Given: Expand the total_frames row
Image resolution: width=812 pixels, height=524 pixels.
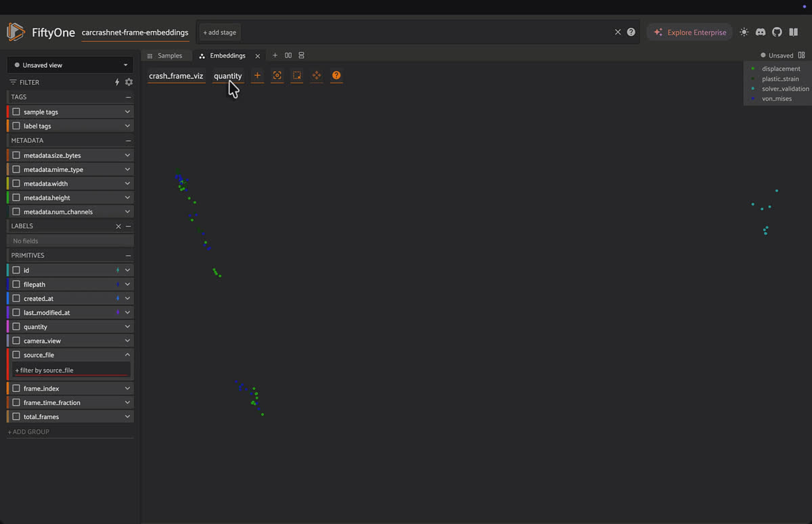Looking at the screenshot, I should 127,417.
